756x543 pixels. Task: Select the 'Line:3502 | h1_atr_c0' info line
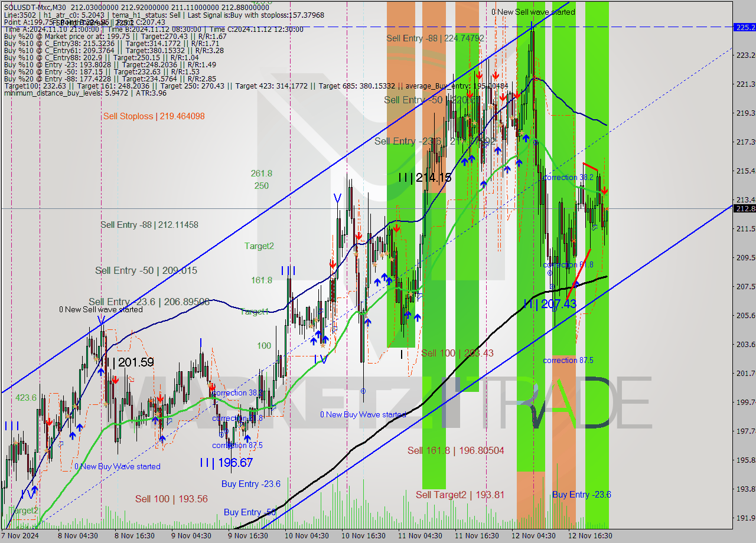point(164,15)
